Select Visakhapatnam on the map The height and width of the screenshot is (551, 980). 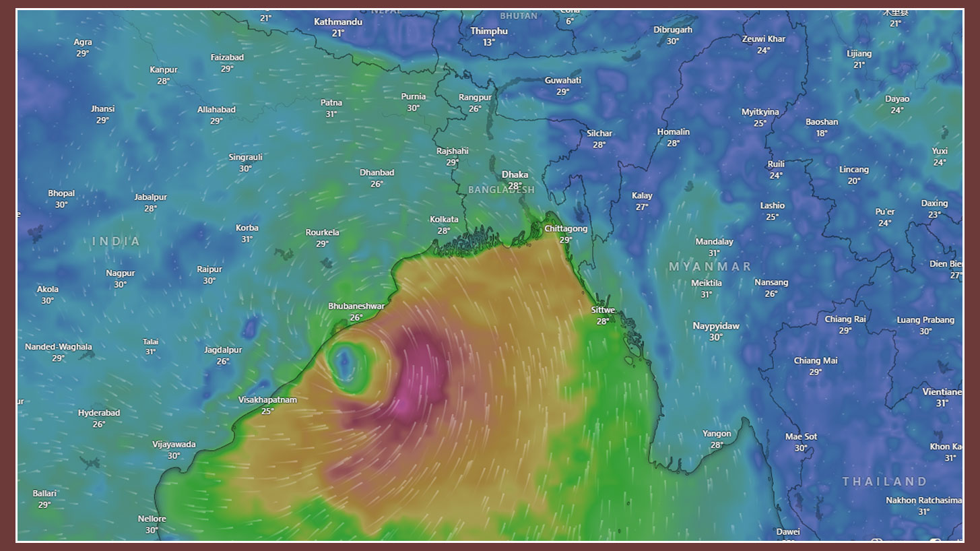(267, 400)
